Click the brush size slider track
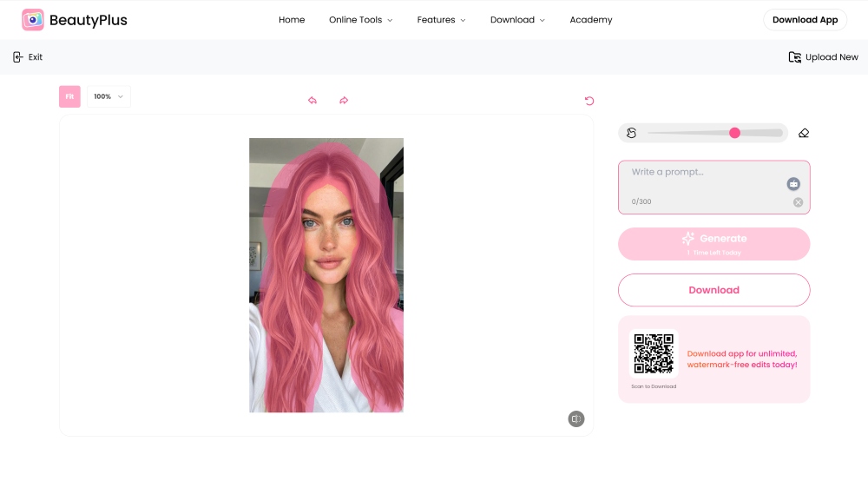The image size is (868, 481). coord(715,133)
